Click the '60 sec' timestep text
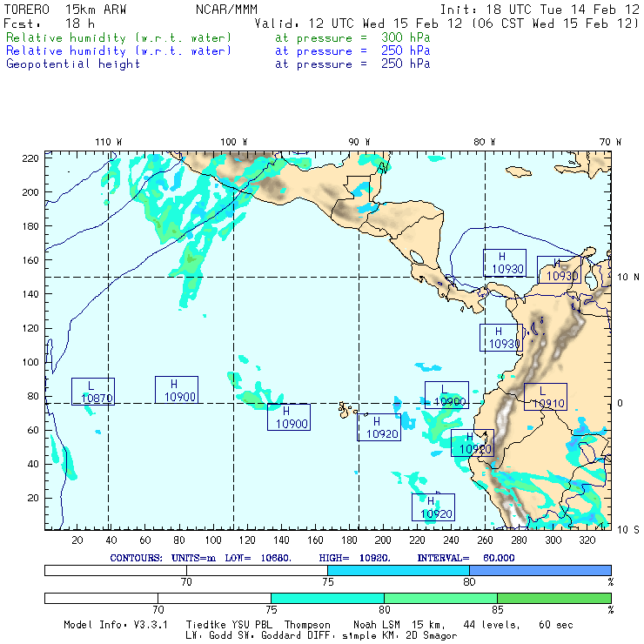The width and height of the screenshot is (644, 644). [x=556, y=625]
